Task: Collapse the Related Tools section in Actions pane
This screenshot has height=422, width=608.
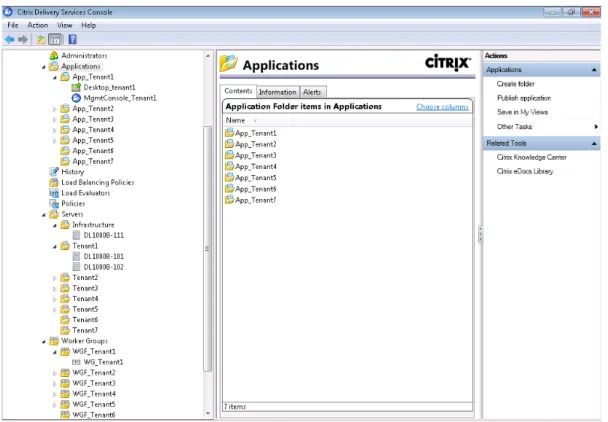Action: coord(594,144)
